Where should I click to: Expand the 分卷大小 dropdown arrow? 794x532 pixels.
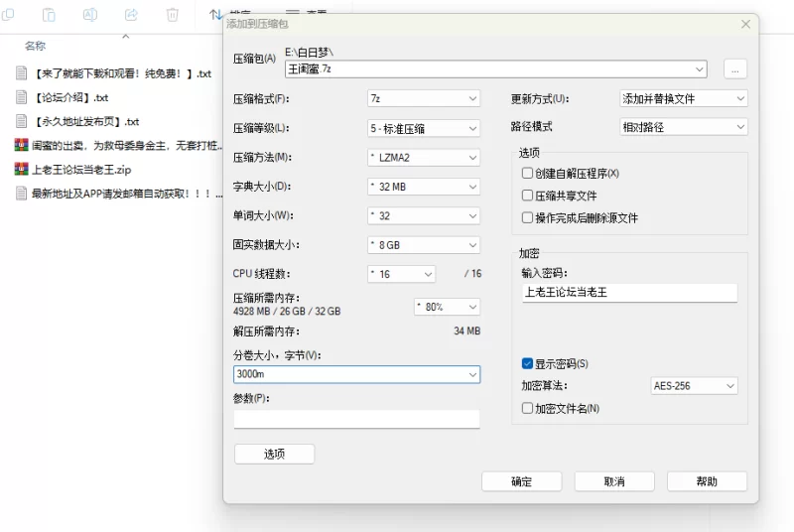pyautogui.click(x=472, y=374)
